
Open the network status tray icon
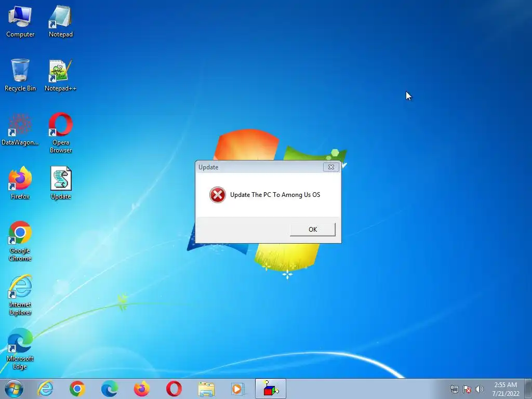click(x=454, y=389)
